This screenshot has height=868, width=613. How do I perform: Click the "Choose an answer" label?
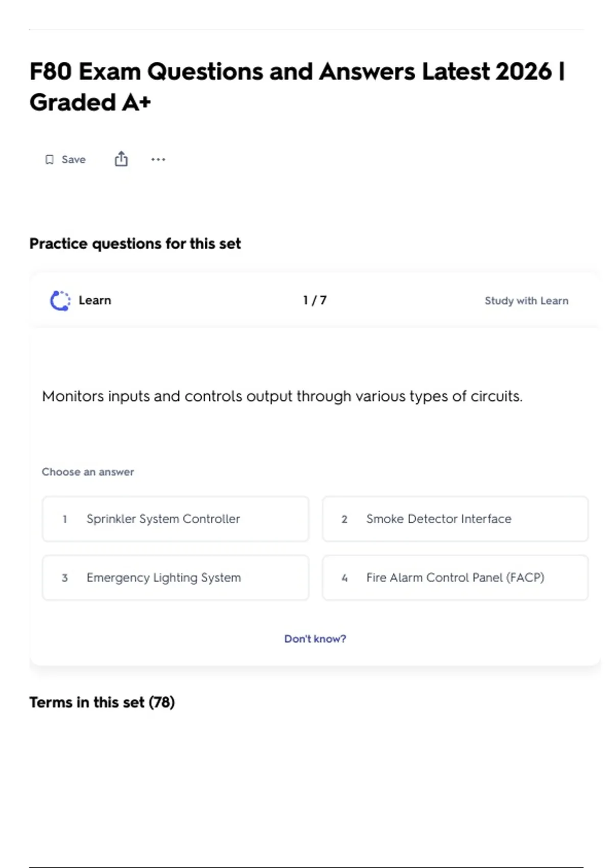(x=88, y=472)
